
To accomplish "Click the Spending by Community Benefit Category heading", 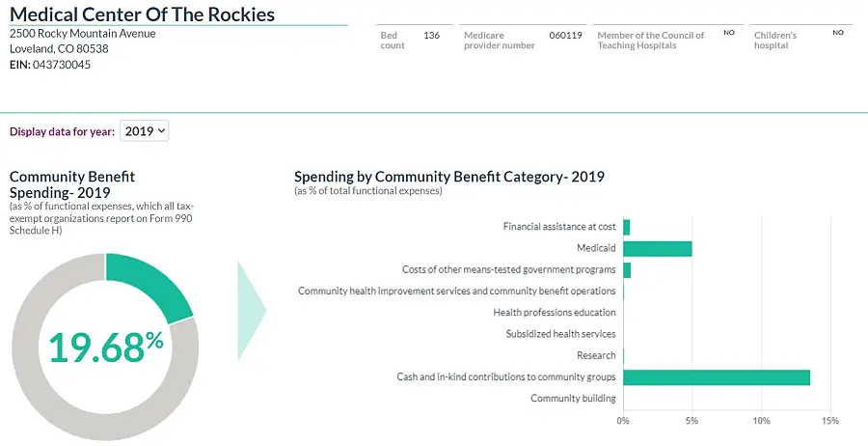I will pyautogui.click(x=448, y=177).
